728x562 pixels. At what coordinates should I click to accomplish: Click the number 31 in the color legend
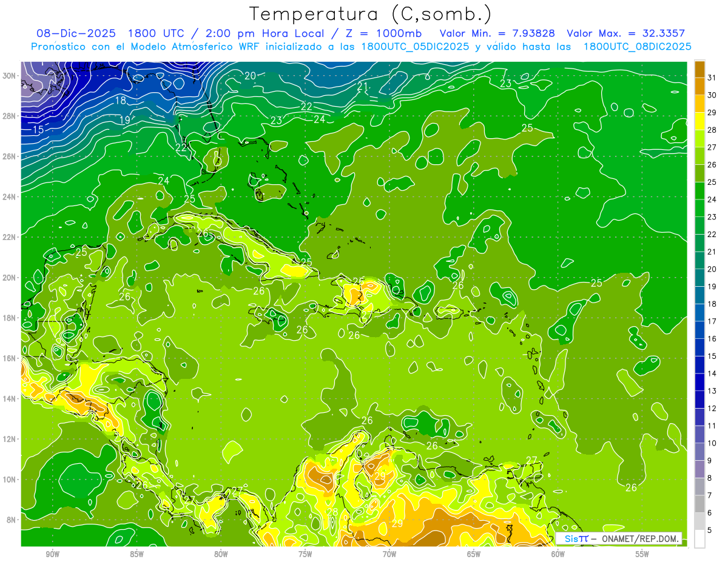point(712,78)
